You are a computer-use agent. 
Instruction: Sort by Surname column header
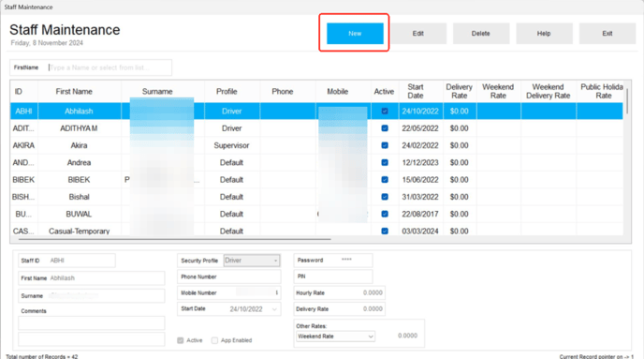(x=163, y=91)
